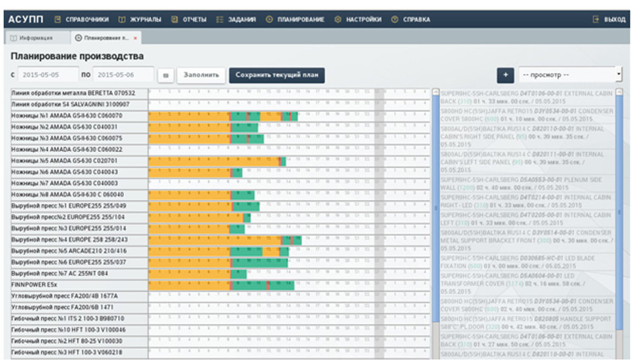Select row Линия обработки S4 SALVAGNINI 3100907
This screenshot has height=364, width=644.
79,105
